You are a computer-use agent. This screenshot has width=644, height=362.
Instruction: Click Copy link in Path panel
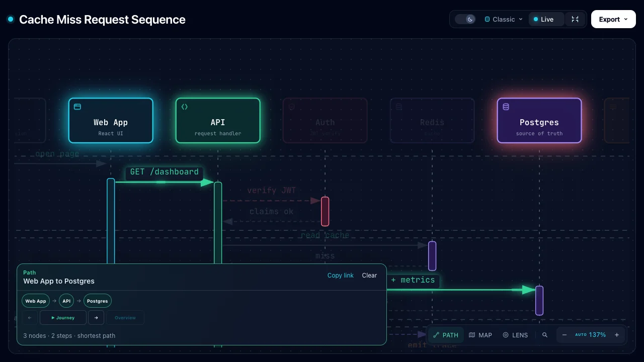point(341,276)
